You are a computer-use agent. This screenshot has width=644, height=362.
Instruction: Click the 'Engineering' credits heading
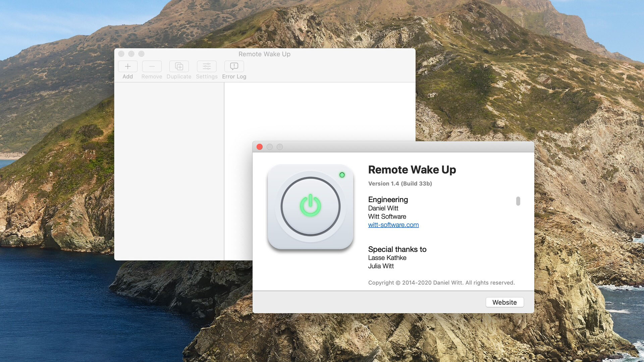(388, 200)
